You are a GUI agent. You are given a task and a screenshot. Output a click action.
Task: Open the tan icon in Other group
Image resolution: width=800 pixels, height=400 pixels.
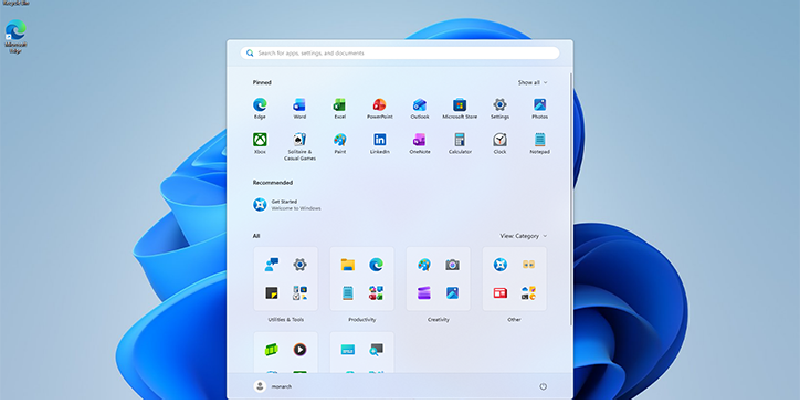529,264
